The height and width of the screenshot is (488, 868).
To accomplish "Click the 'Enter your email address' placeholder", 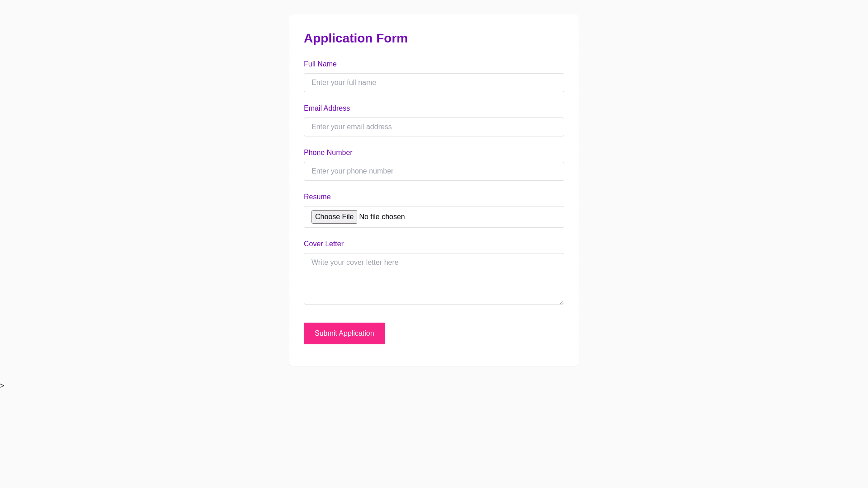I will pyautogui.click(x=351, y=127).
